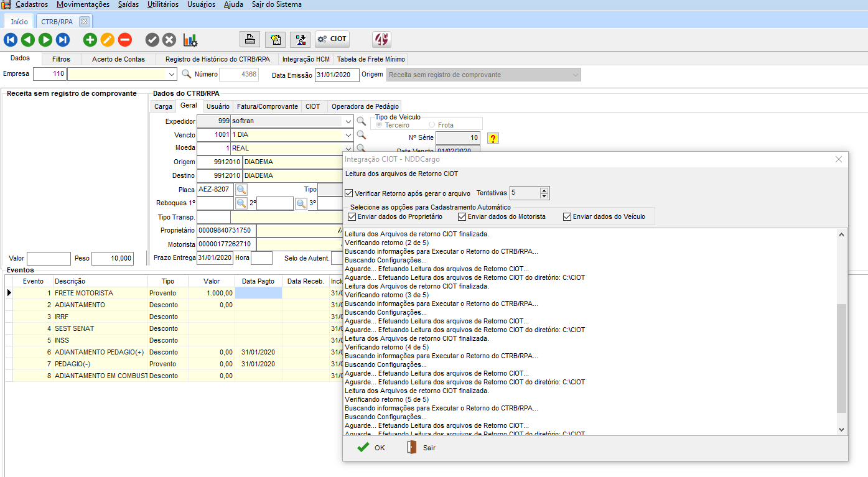Image resolution: width=868 pixels, height=477 pixels.
Task: Toggle Enviar dados do Veículo checkbox
Action: 567,217
